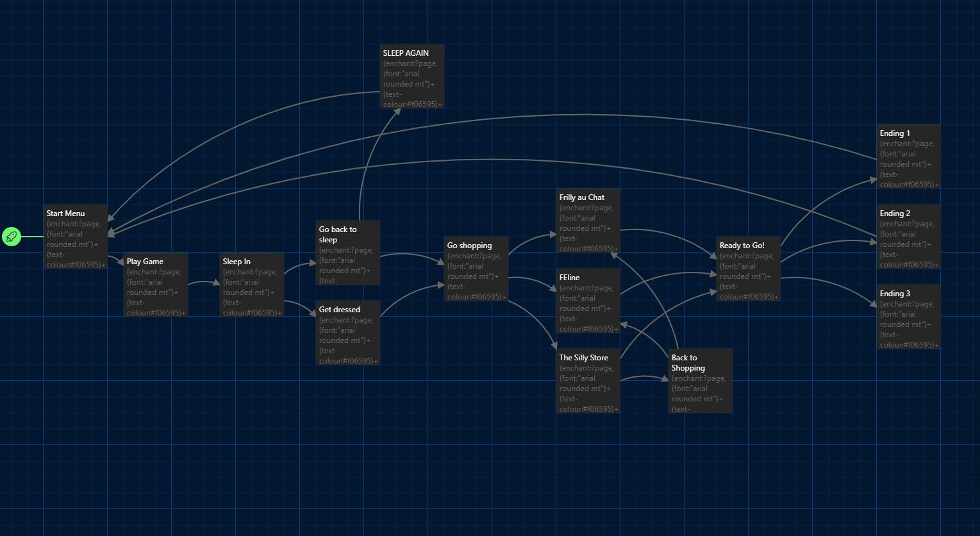Select the Go back to sleep passage
The height and width of the screenshot is (536, 980).
point(348,253)
